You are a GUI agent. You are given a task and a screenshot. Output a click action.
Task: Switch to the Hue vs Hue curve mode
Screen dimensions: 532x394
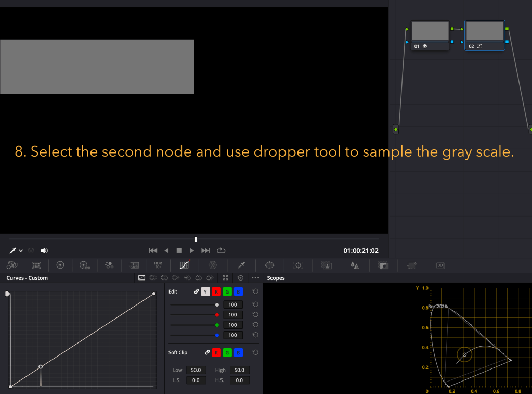click(153, 278)
